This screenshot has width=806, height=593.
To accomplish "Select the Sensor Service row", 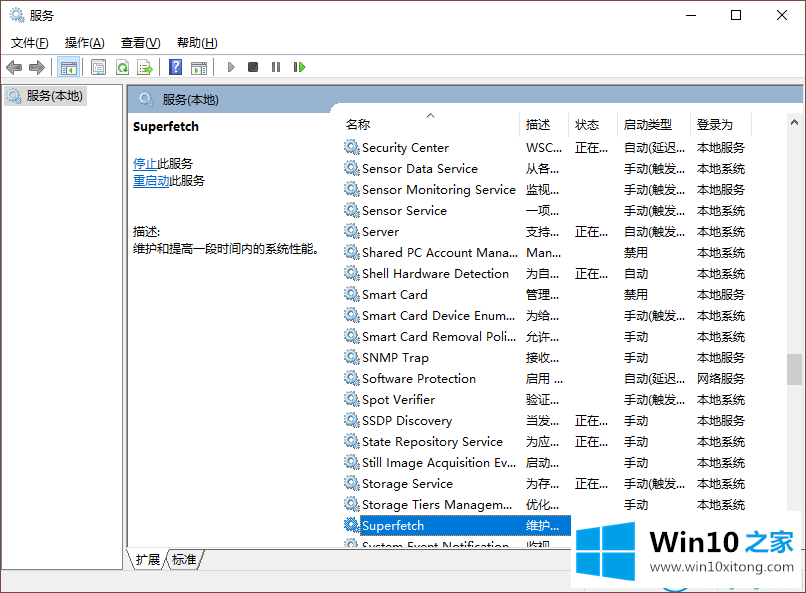I will [x=545, y=211].
